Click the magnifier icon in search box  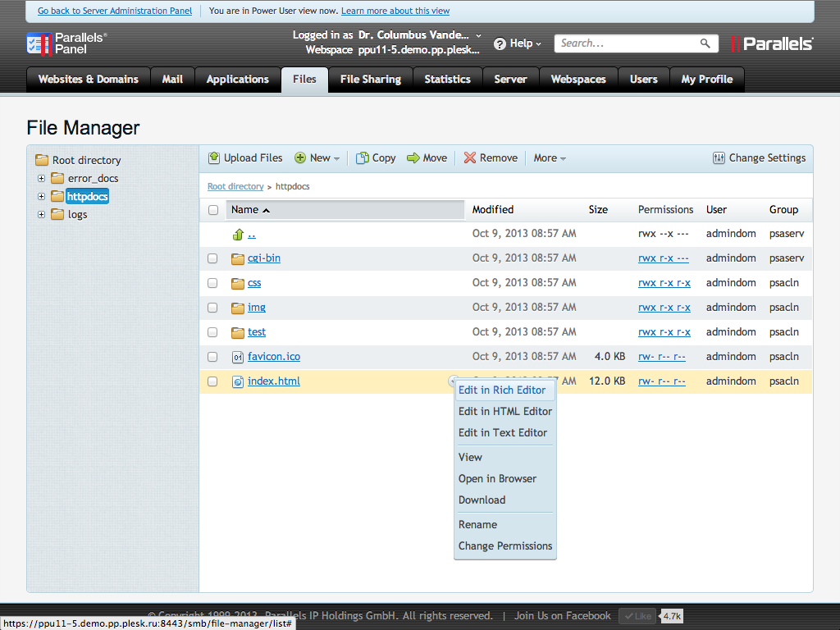coord(705,43)
